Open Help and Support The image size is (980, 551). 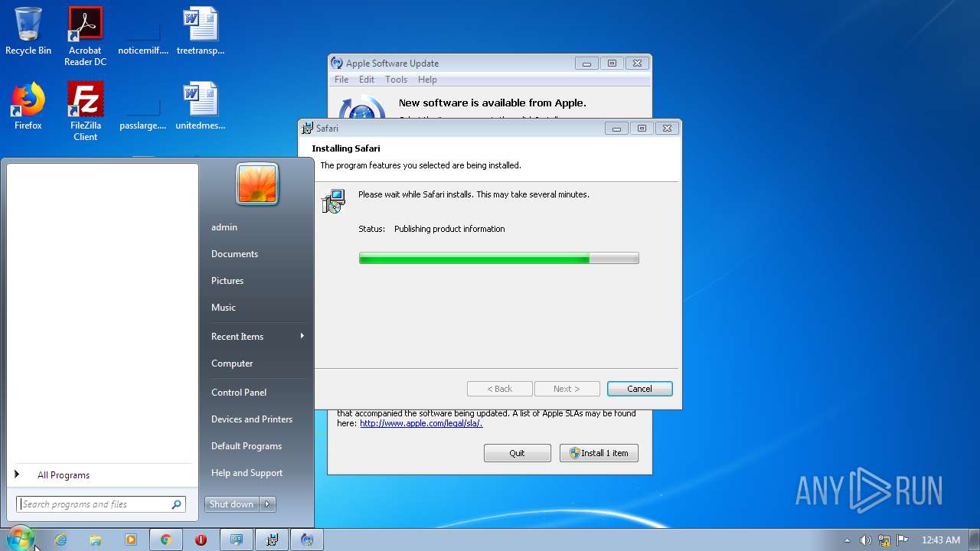click(247, 473)
